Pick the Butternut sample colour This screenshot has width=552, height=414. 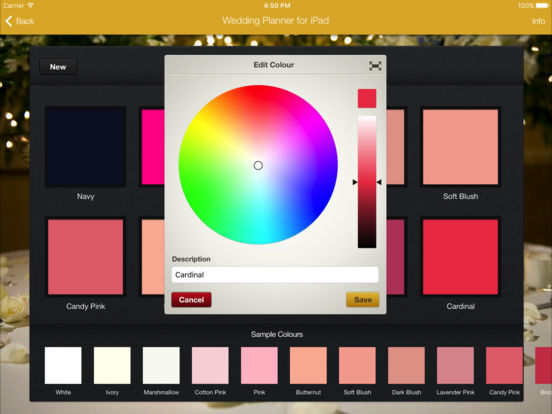tap(308, 365)
